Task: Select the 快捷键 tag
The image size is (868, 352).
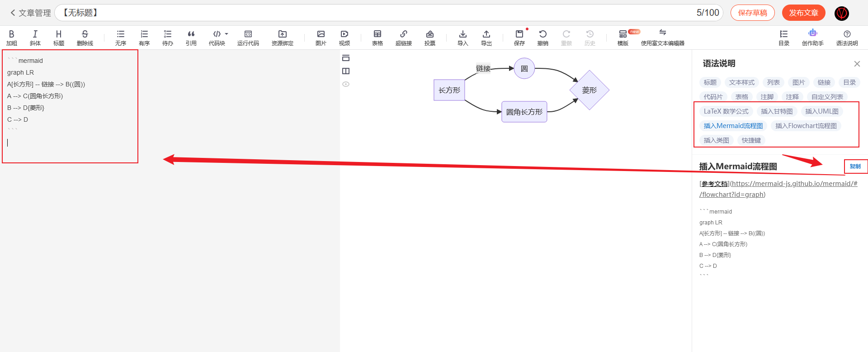Action: click(751, 140)
